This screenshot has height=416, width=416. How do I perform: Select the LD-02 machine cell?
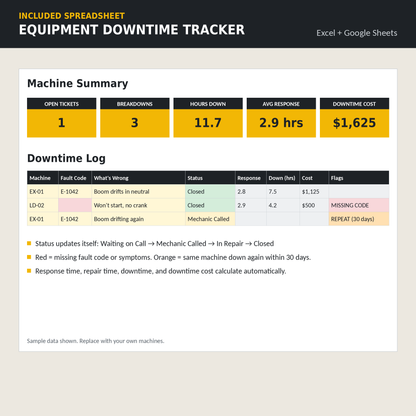[x=43, y=205]
